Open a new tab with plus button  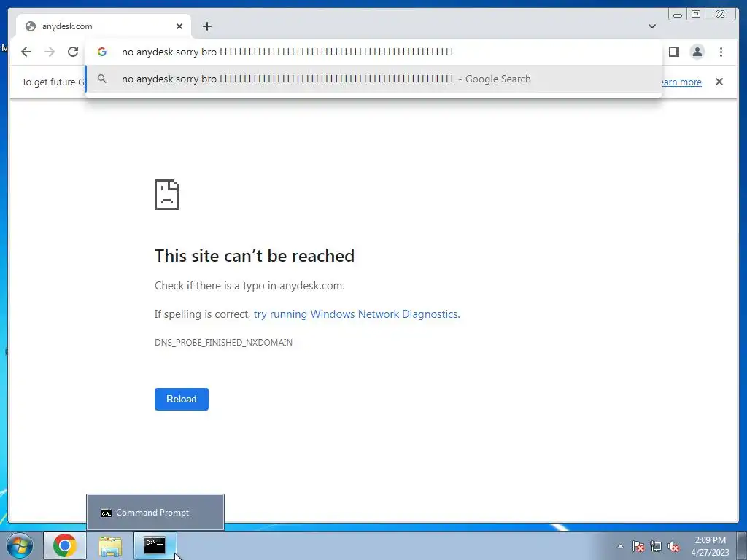pyautogui.click(x=206, y=26)
